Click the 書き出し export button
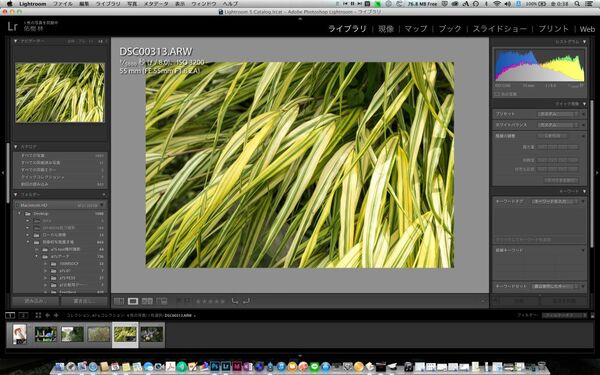The width and height of the screenshot is (600, 375). click(84, 301)
